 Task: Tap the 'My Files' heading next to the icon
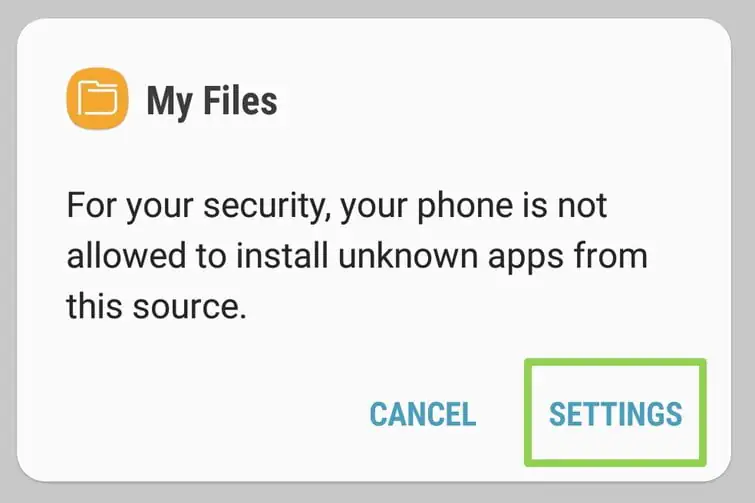[x=211, y=100]
